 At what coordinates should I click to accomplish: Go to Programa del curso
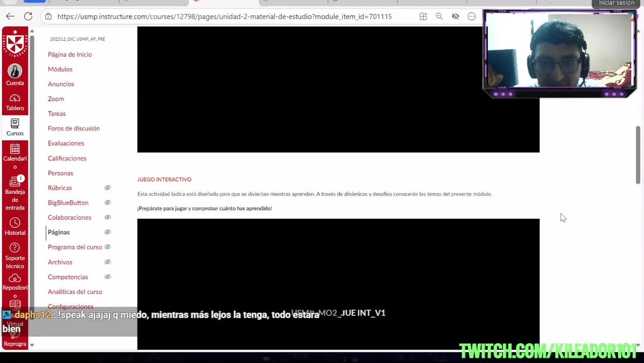(75, 247)
